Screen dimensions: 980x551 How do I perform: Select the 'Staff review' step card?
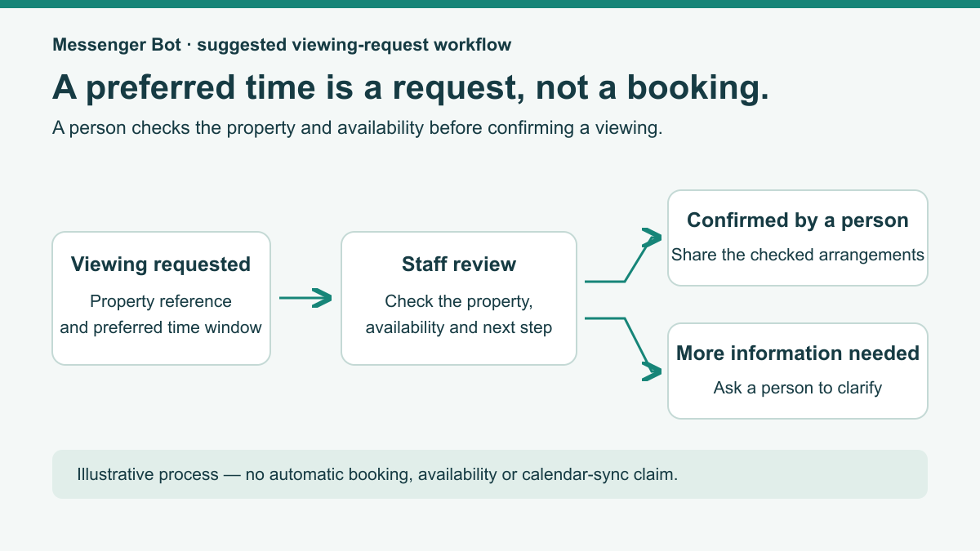459,298
